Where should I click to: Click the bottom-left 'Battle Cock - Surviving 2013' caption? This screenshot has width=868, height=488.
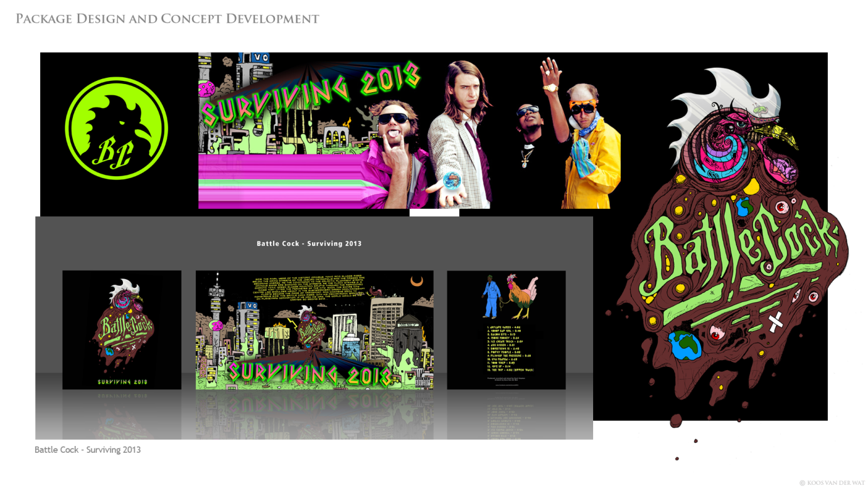87,450
